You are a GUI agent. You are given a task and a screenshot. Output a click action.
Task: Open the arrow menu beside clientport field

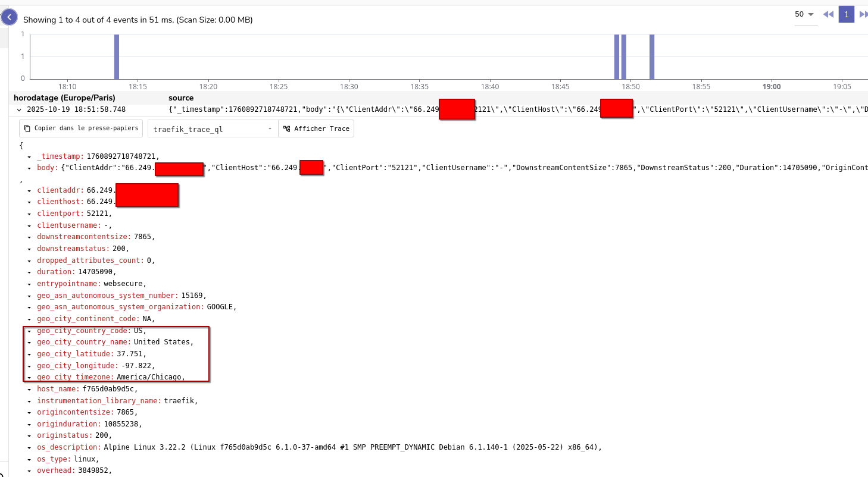point(29,214)
